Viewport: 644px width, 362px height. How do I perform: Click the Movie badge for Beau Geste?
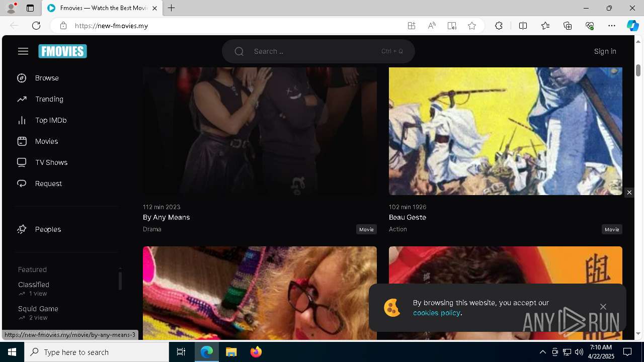point(612,229)
